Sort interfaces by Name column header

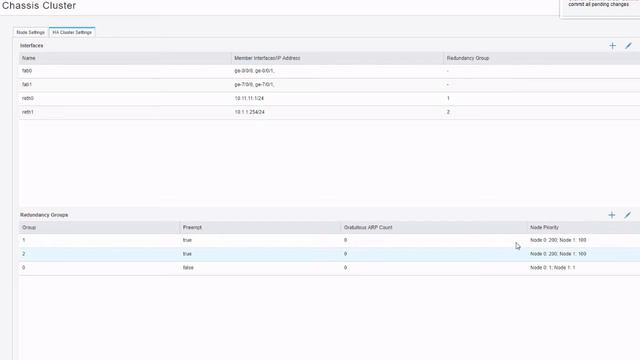(125, 58)
